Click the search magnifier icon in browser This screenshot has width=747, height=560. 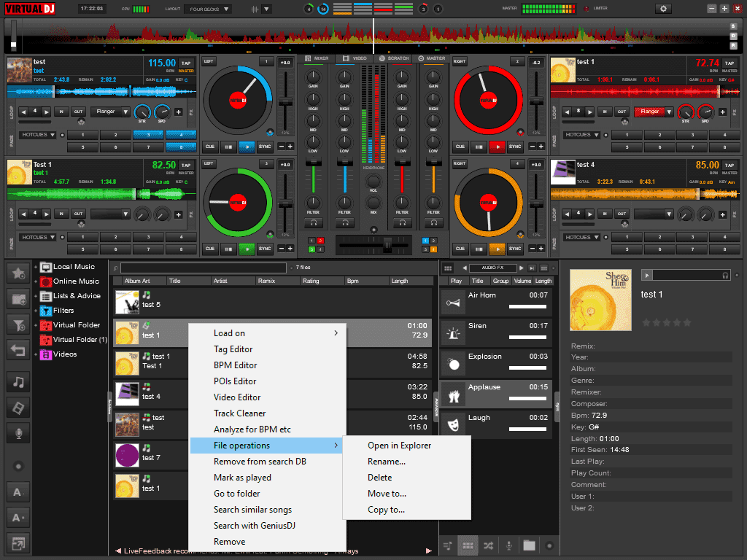(115, 268)
